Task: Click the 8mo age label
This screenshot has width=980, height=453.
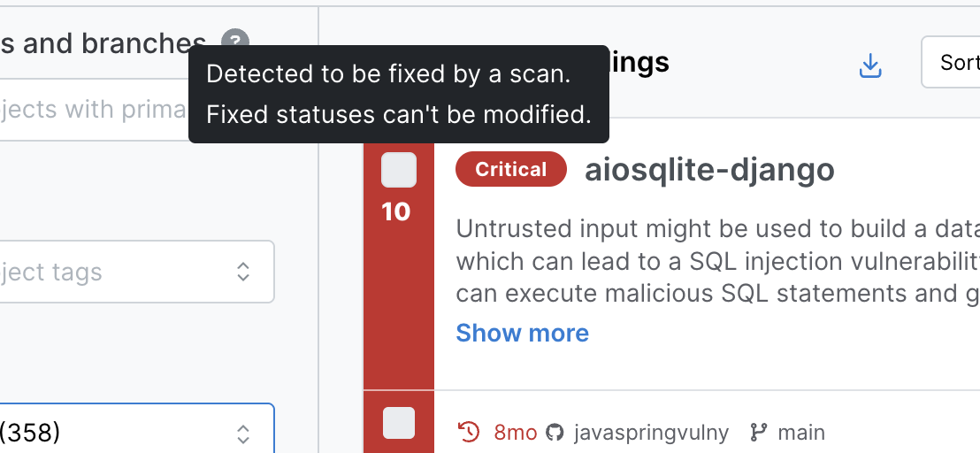Action: (x=515, y=433)
